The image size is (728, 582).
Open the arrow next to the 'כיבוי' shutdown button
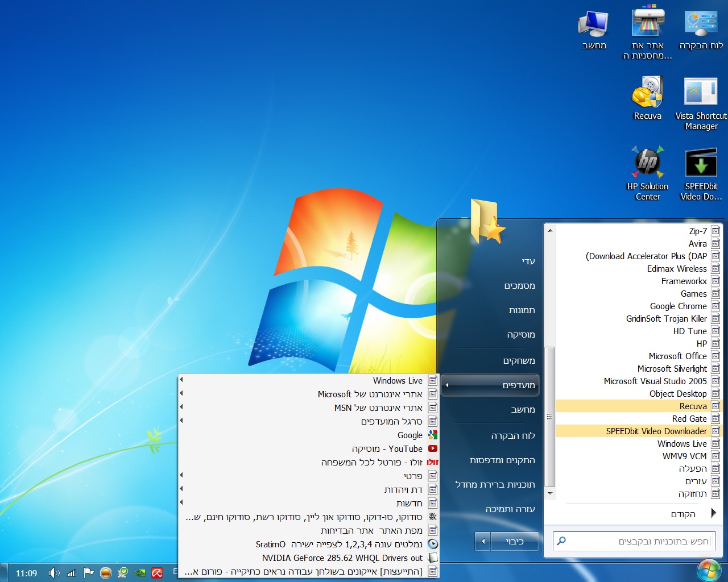[x=483, y=542]
